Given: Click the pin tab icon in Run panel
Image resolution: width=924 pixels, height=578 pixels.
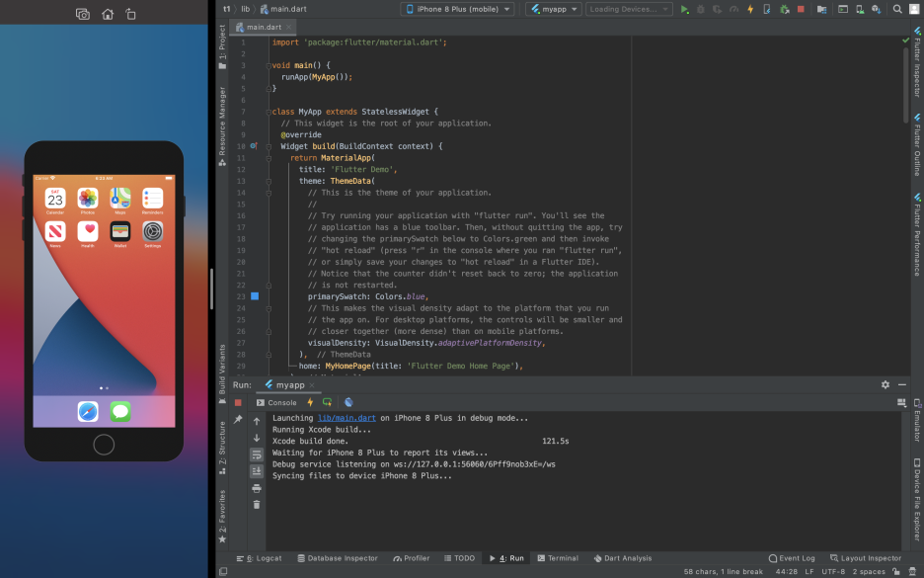Looking at the screenshot, I should pos(238,419).
